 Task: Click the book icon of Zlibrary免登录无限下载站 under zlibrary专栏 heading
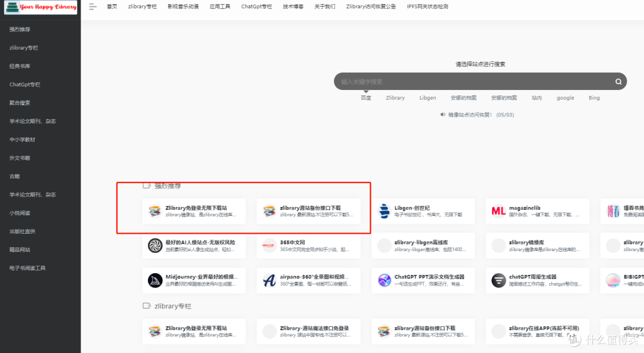(155, 331)
